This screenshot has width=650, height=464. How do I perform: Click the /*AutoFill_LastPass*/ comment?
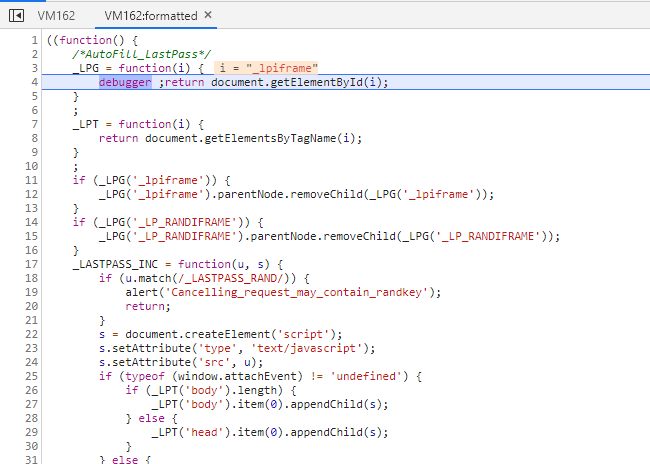coord(141,54)
